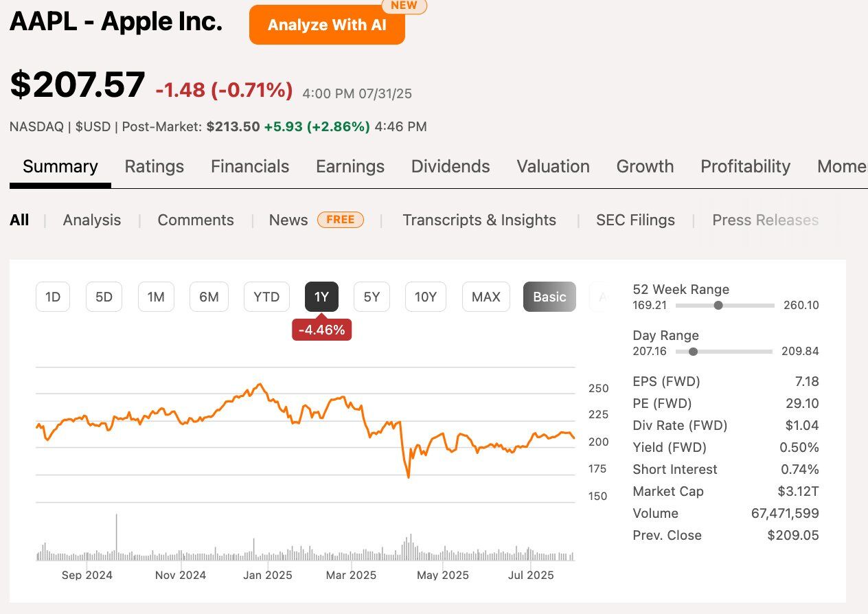Open the free News filter
Image resolution: width=868 pixels, height=614 pixels.
[288, 220]
